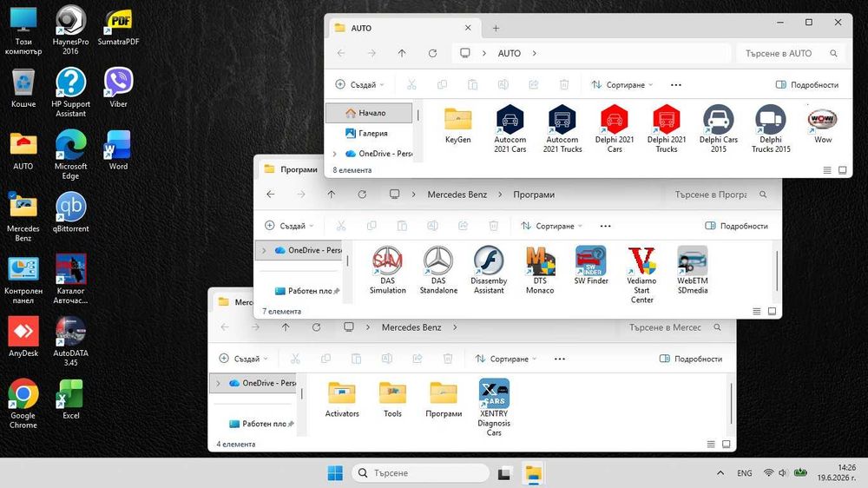
Task: Open Microsoft Edge desktop shortcut
Action: [x=70, y=155]
